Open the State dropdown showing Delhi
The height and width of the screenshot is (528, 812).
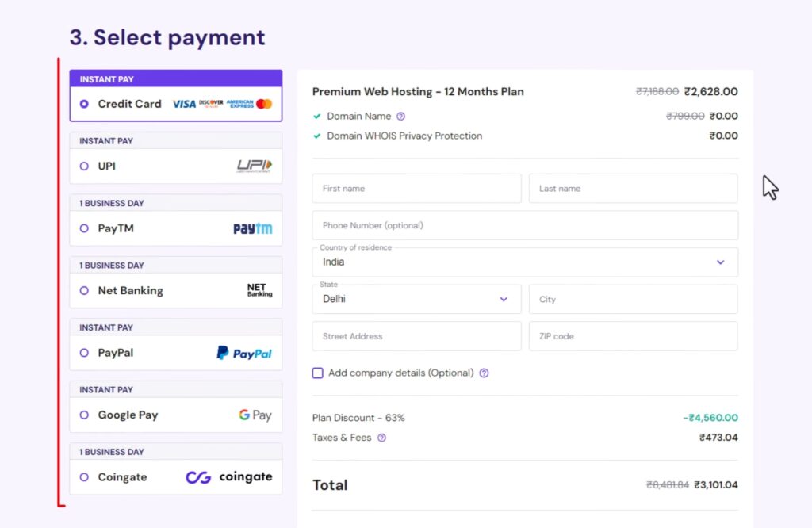pyautogui.click(x=416, y=299)
